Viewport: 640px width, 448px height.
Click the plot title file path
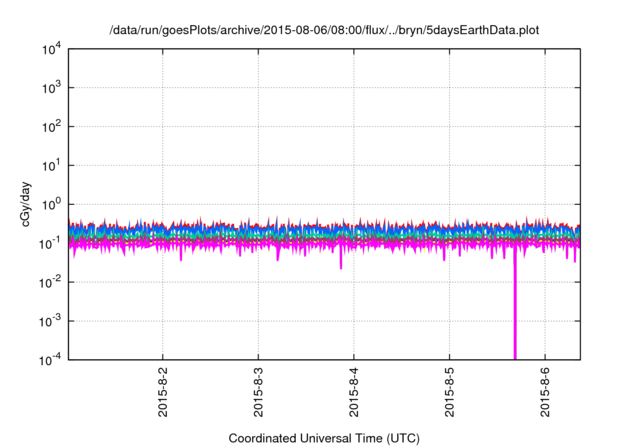tap(324, 30)
